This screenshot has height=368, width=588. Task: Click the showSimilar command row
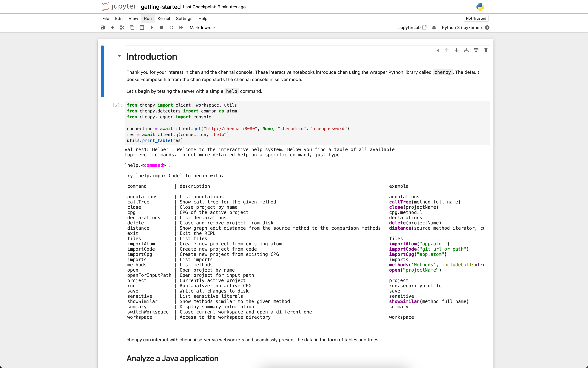point(304,301)
